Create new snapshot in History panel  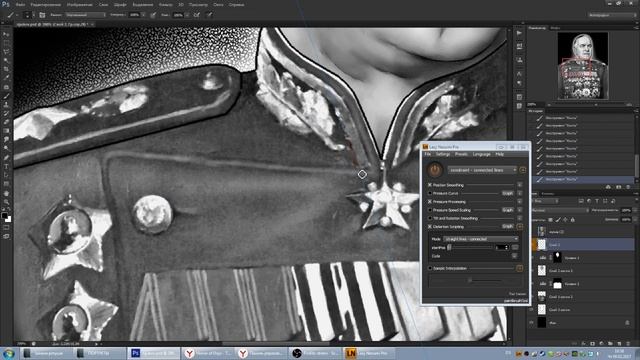(x=618, y=187)
